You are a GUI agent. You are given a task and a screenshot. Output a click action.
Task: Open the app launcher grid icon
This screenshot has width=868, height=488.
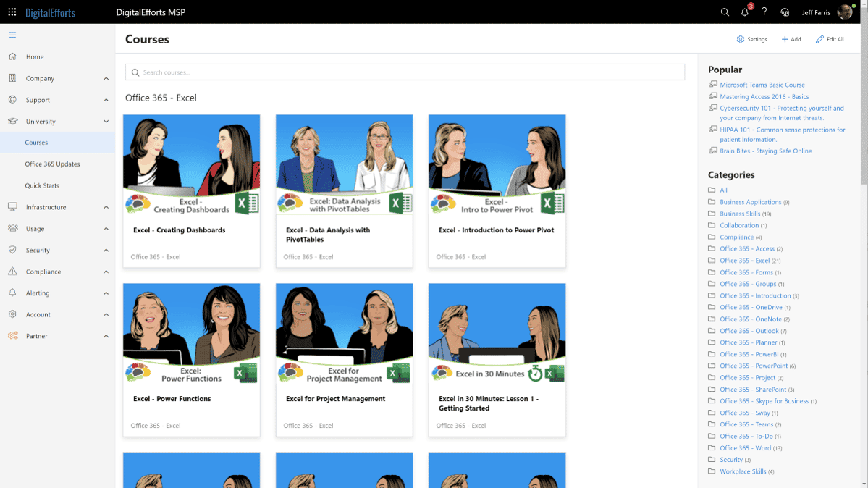pos(12,12)
